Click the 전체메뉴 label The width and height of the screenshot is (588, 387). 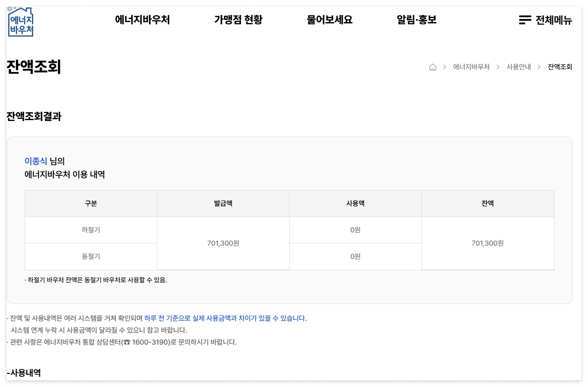coord(554,20)
